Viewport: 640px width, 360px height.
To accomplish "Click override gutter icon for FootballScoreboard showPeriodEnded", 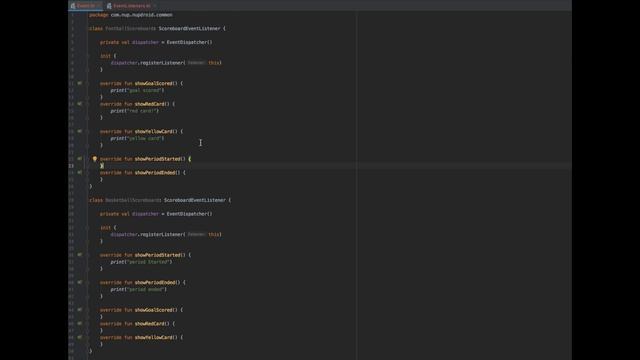I will [x=80, y=172].
